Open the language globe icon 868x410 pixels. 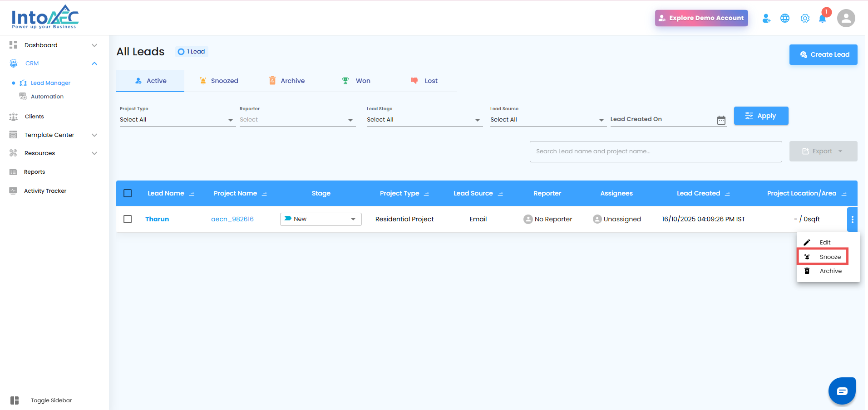(785, 18)
